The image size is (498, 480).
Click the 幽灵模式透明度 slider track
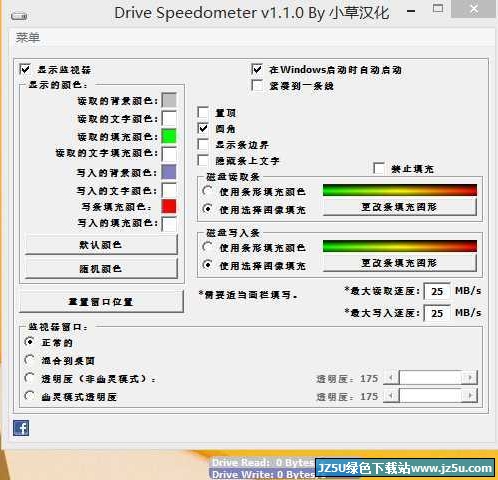pyautogui.click(x=430, y=396)
